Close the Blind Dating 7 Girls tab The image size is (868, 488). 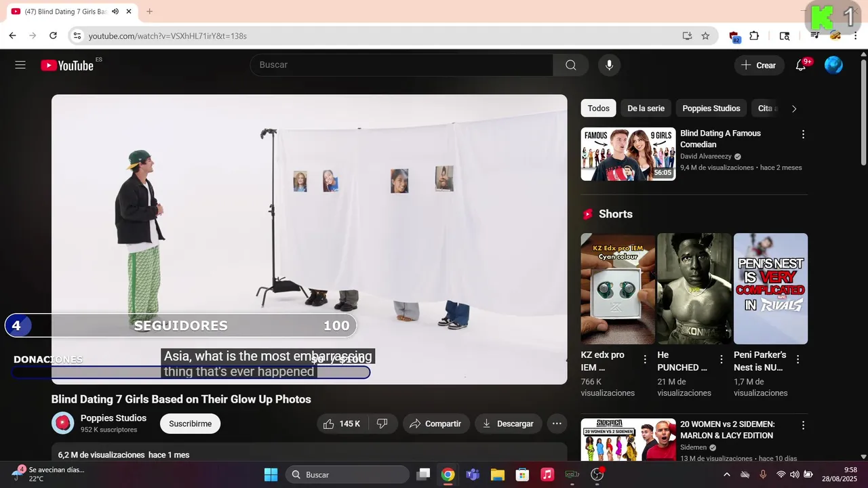(x=129, y=12)
